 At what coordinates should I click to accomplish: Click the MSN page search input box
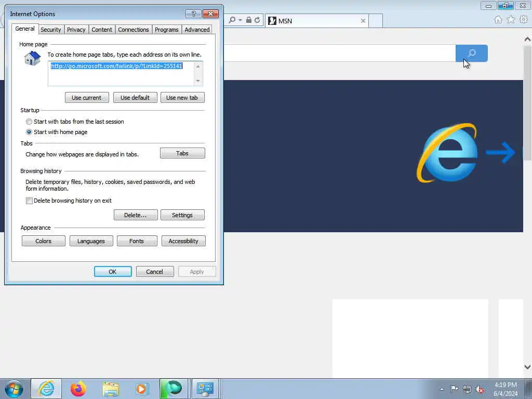tap(340, 54)
